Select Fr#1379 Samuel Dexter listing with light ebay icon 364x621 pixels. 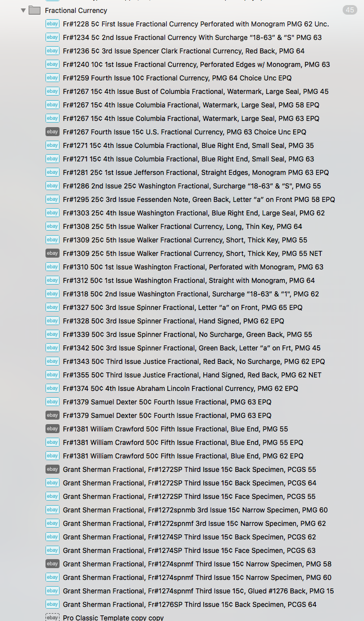(167, 402)
